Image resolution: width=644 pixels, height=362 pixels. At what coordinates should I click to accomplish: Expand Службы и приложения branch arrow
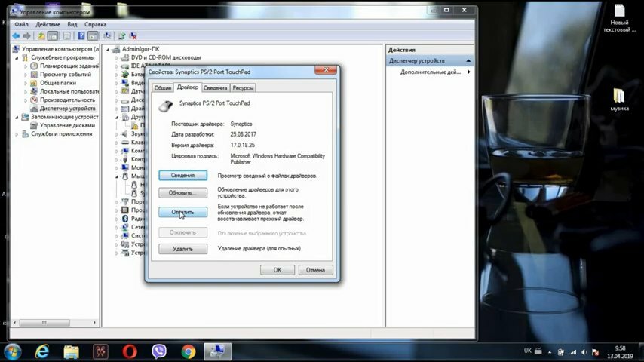click(17, 134)
